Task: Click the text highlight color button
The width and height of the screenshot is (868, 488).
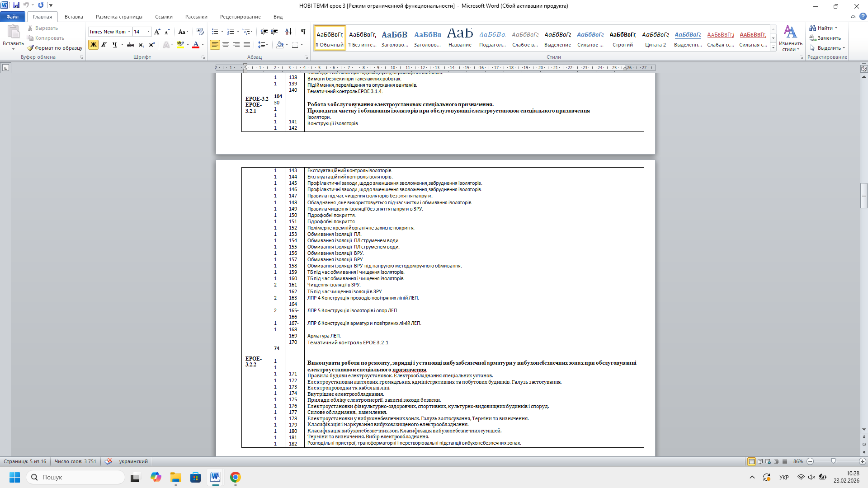Action: click(180, 45)
